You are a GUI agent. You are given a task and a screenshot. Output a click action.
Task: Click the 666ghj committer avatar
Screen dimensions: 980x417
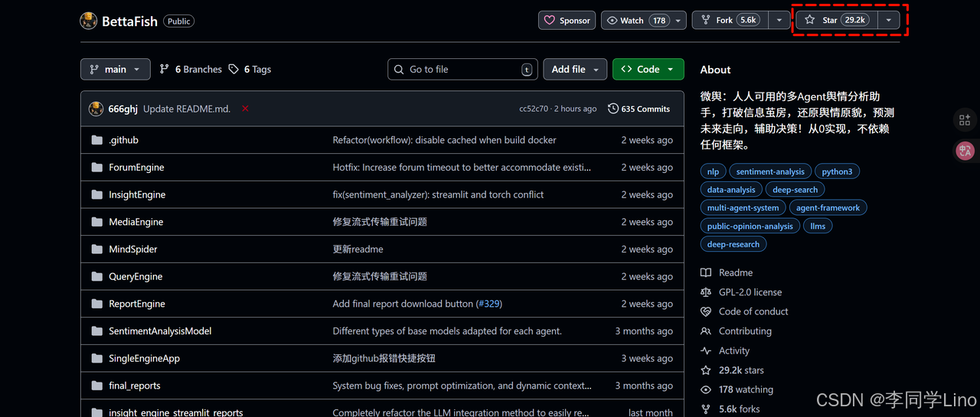(x=96, y=109)
